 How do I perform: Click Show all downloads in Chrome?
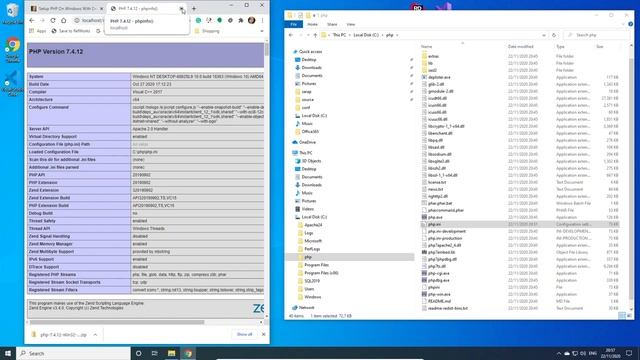pyautogui.click(x=244, y=334)
